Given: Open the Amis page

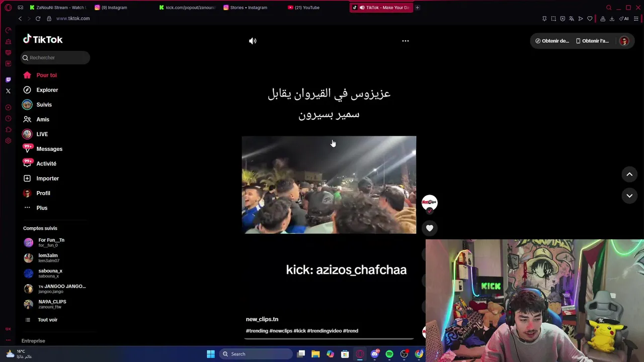Looking at the screenshot, I should pos(36,120).
